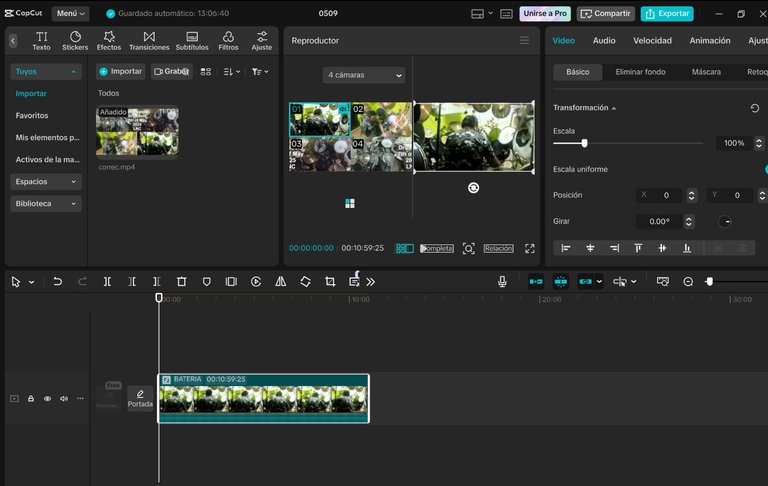The width and height of the screenshot is (768, 486).
Task: Open the Transiciones panel
Action: pos(149,41)
